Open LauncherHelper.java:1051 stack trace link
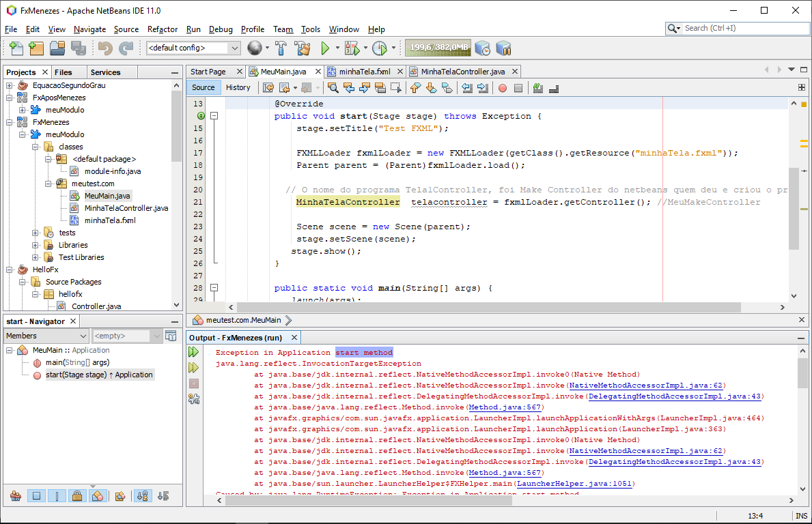The height and width of the screenshot is (524, 812). click(x=574, y=484)
